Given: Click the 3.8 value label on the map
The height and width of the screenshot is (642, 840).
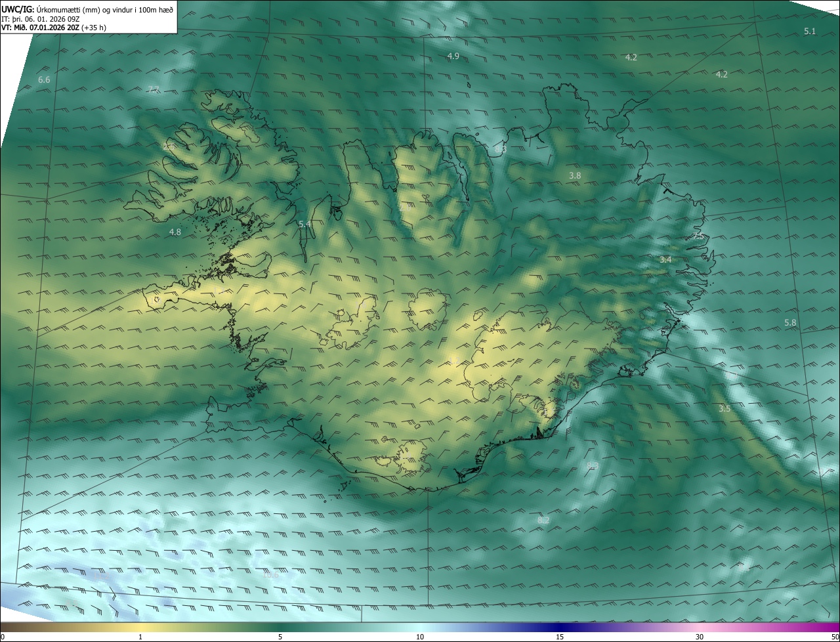Looking at the screenshot, I should click(x=575, y=176).
